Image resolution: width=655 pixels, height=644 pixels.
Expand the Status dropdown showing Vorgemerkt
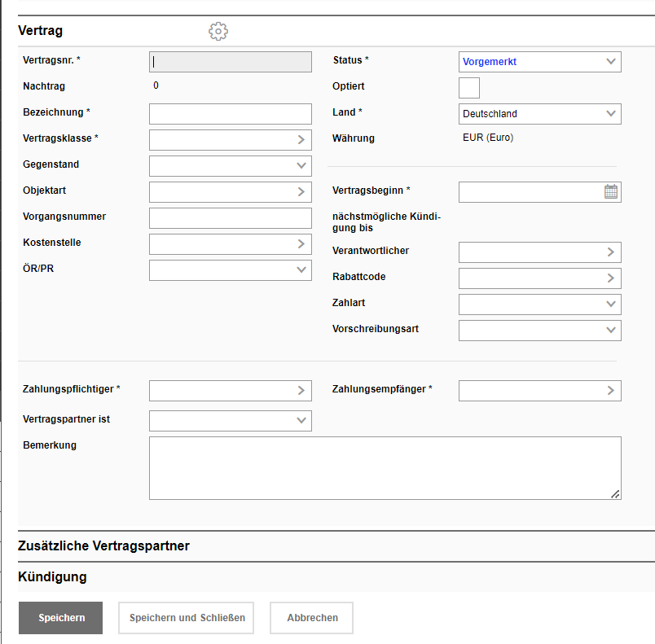click(539, 62)
